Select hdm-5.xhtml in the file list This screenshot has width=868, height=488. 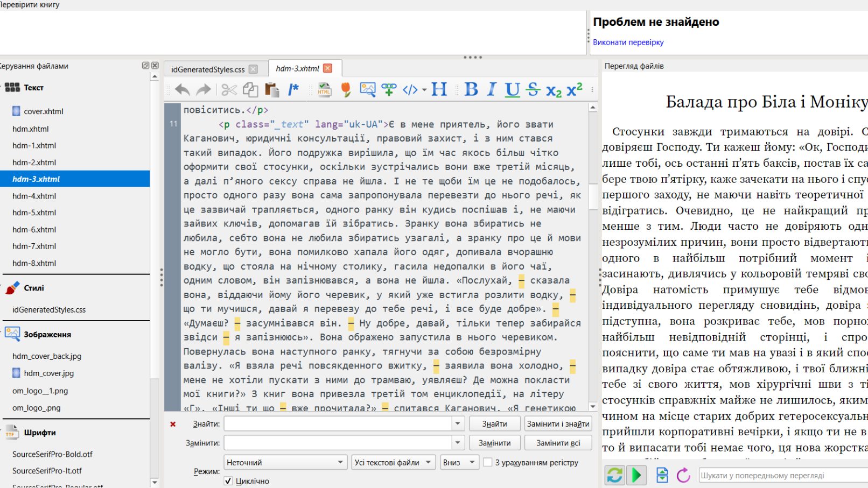click(34, 213)
